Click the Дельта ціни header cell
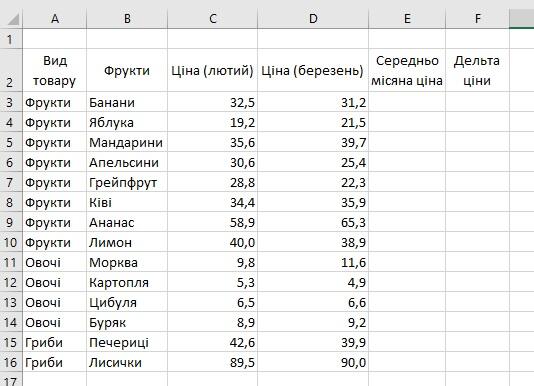The image size is (534, 386). tap(477, 70)
